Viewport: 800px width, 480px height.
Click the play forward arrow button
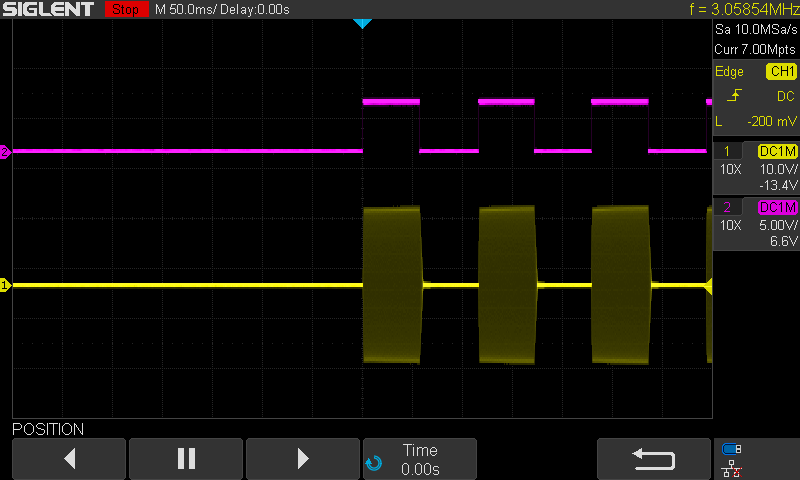tap(303, 458)
